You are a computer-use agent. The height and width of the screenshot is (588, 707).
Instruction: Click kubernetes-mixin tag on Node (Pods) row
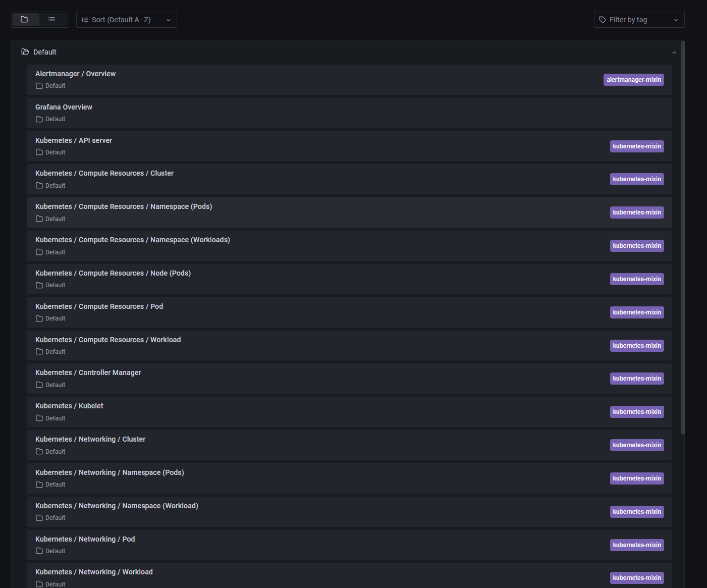(x=637, y=279)
